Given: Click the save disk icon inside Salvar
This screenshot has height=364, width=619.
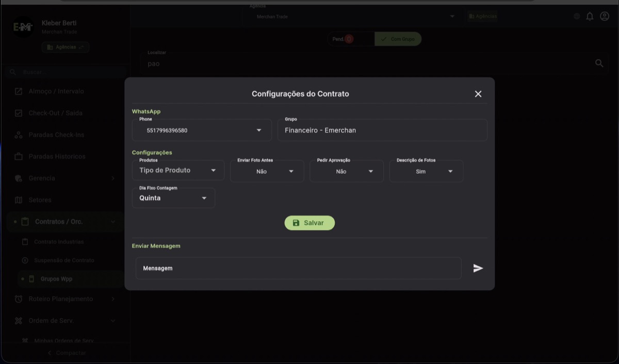Looking at the screenshot, I should [x=296, y=223].
